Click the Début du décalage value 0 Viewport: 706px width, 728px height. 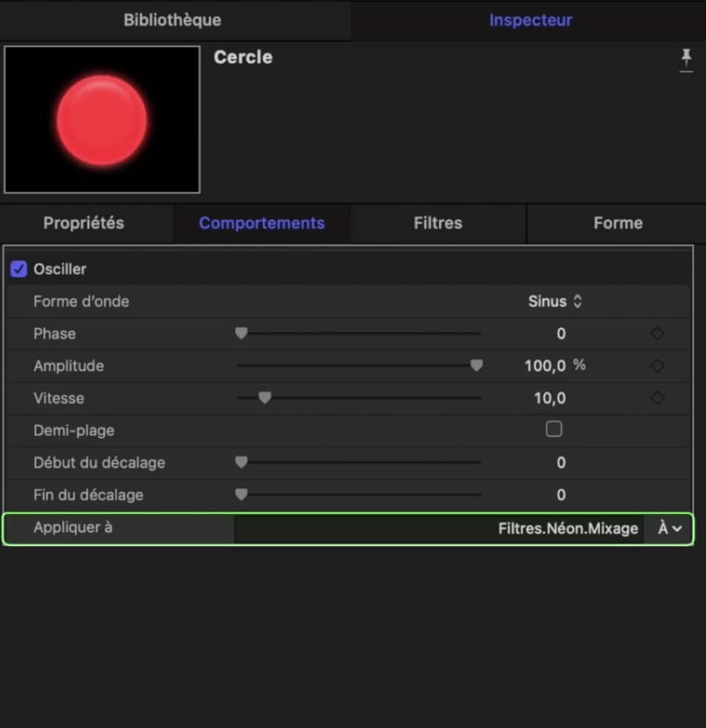click(x=561, y=462)
